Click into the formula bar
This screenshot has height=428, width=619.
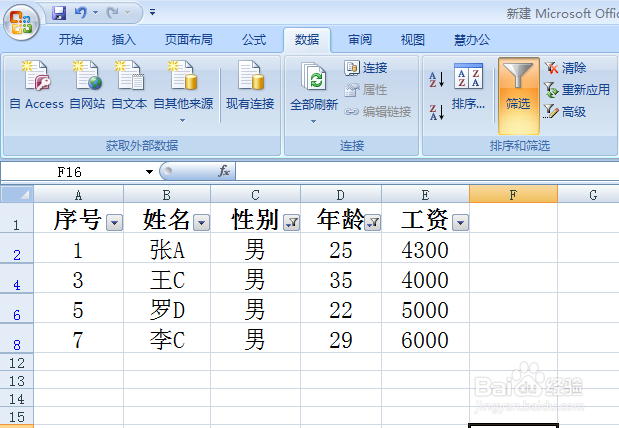tap(426, 172)
